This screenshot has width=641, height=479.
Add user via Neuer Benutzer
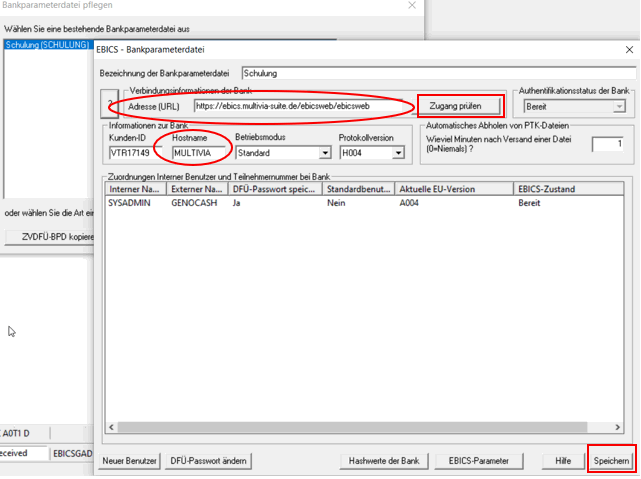click(x=129, y=461)
